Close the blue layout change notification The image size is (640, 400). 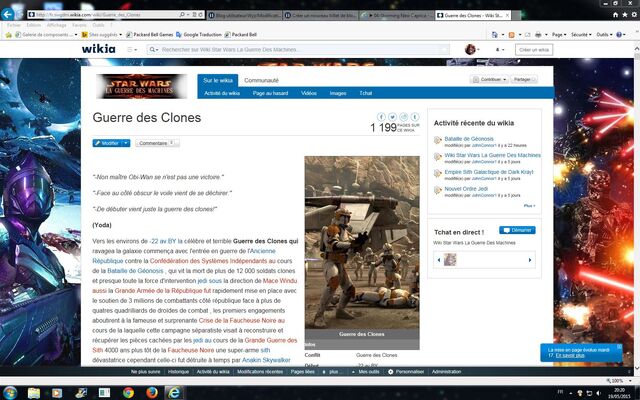619,346
